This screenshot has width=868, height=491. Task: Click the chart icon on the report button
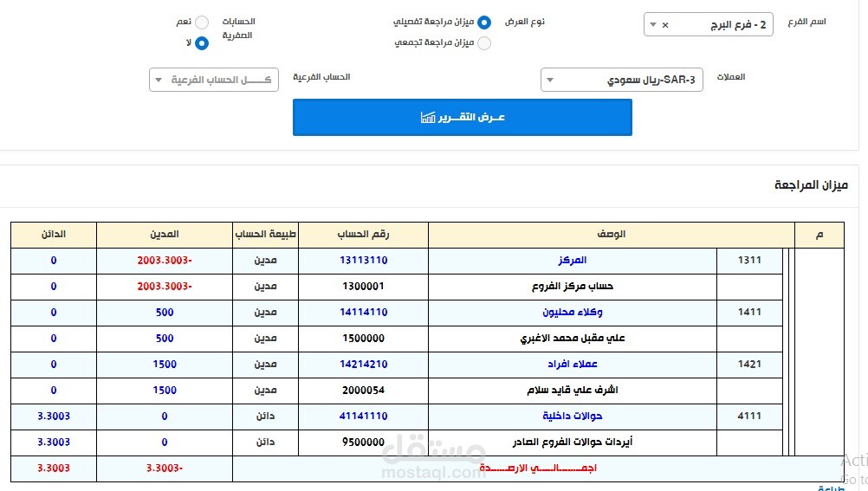coord(428,118)
